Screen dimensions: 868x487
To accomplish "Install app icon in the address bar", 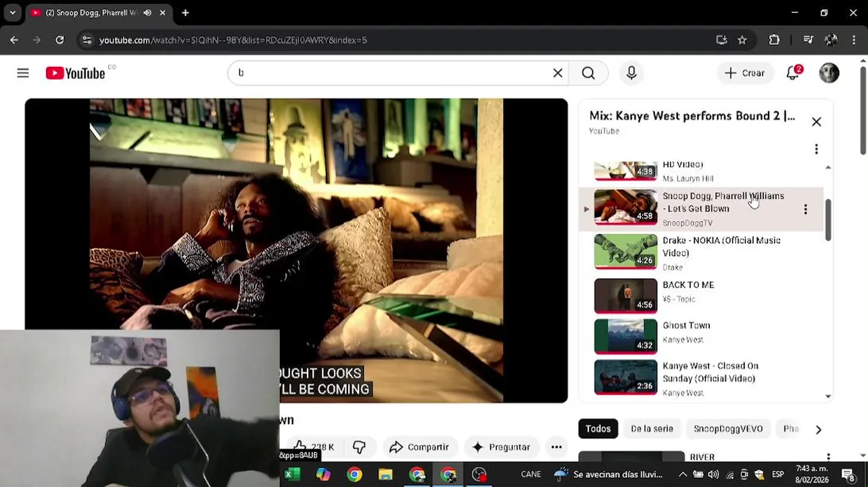I will coord(721,40).
